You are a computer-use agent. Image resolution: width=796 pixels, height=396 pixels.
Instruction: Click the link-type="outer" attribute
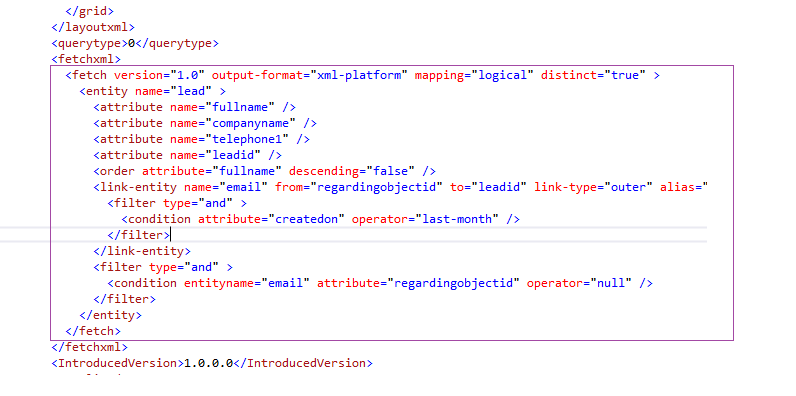593,187
